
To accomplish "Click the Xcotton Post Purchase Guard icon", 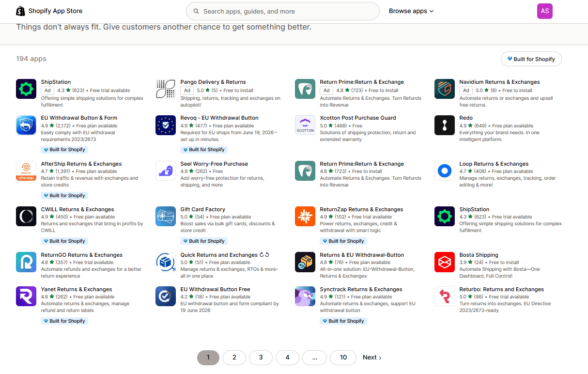I will coord(305,125).
